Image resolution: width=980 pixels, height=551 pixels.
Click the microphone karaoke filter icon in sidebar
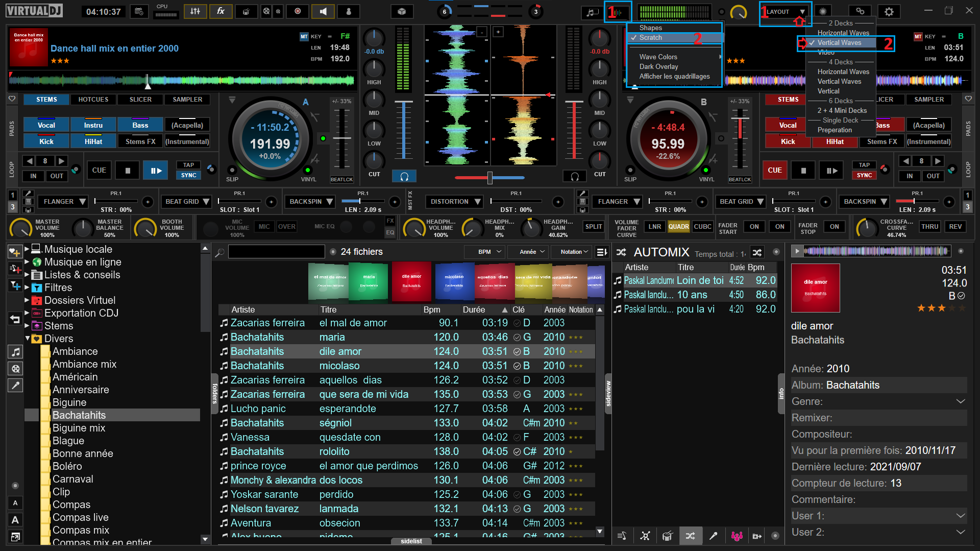click(x=16, y=386)
